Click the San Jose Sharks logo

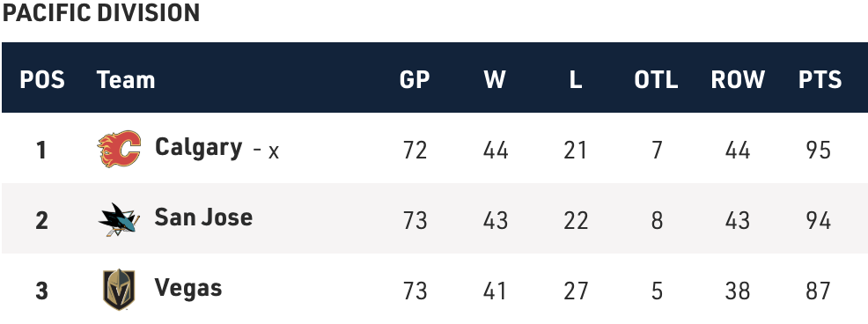(119, 219)
